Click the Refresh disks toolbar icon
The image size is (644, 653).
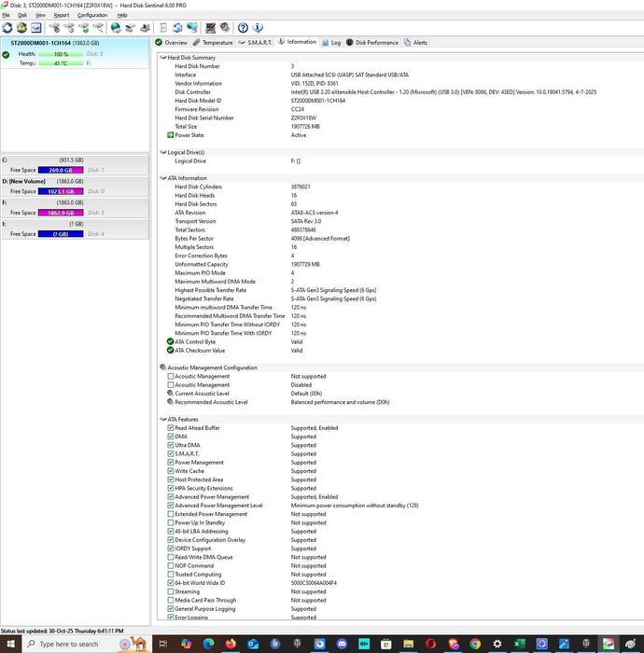coord(7,28)
